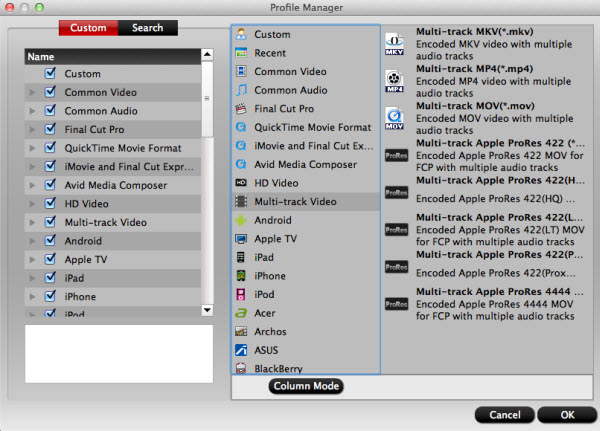Uncheck the HD Video checkbox
The width and height of the screenshot is (600, 431).
pyautogui.click(x=50, y=203)
